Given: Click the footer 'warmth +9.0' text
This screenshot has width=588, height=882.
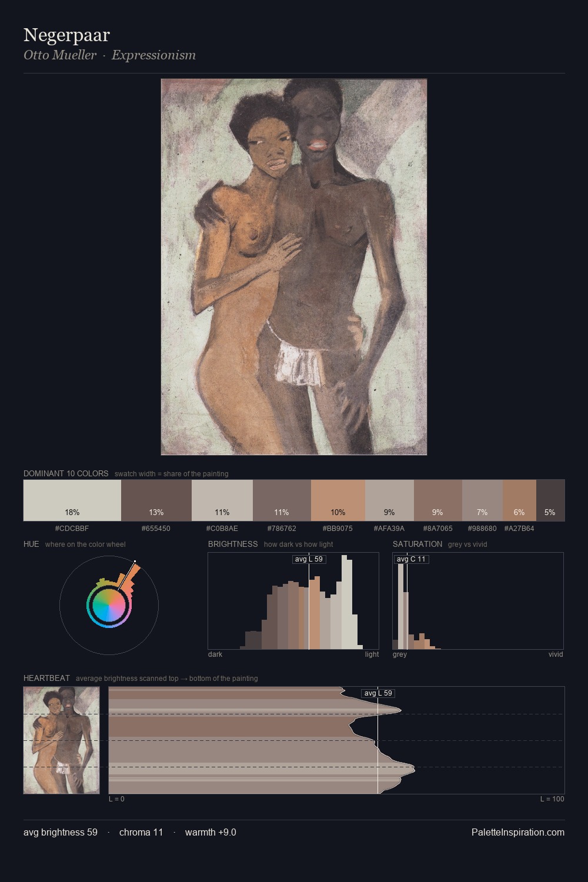Looking at the screenshot, I should tap(211, 832).
